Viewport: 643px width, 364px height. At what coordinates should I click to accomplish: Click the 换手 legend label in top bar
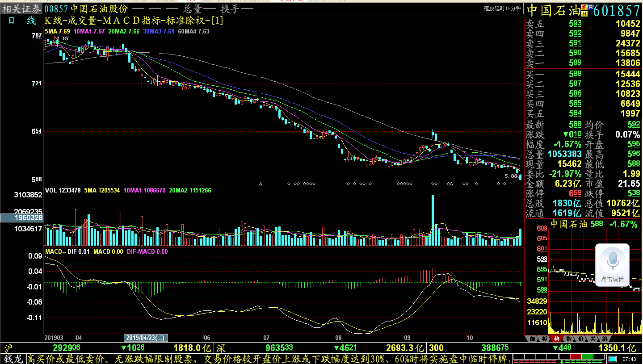coord(231,9)
